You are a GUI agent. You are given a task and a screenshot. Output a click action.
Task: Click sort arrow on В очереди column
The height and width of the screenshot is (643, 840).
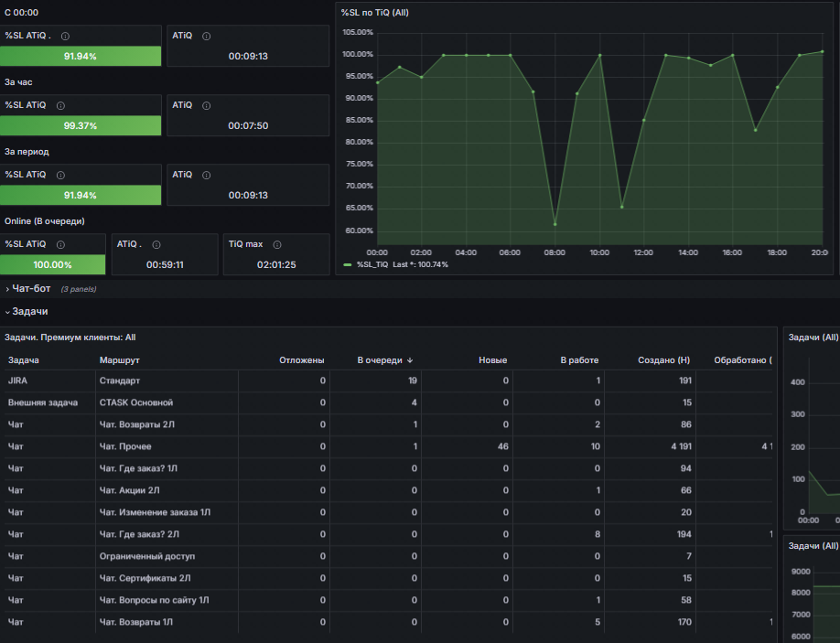410,360
